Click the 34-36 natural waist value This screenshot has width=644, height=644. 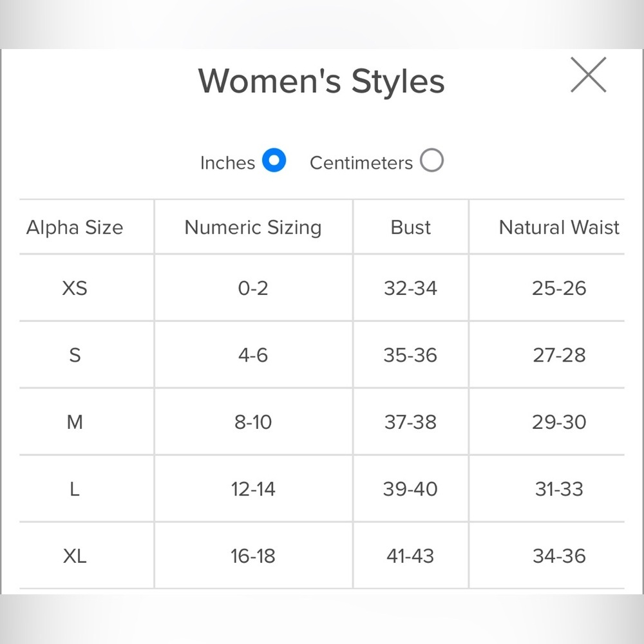pyautogui.click(x=559, y=556)
